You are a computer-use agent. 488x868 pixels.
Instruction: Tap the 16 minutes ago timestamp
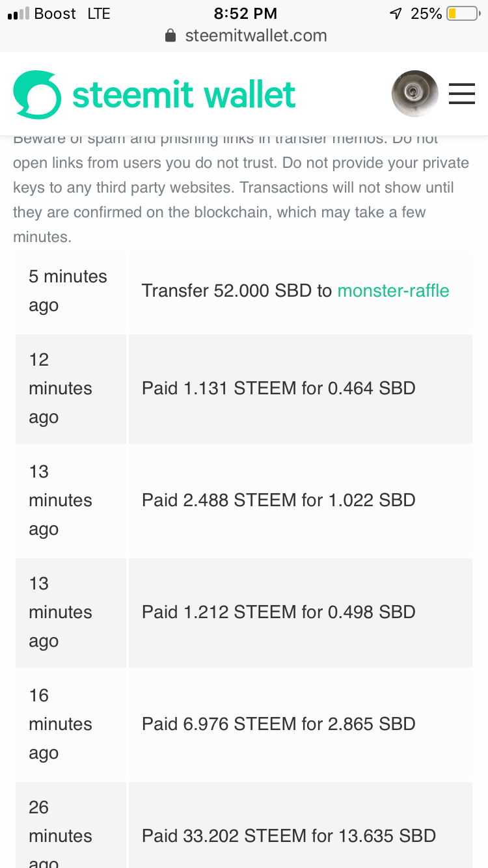61,724
